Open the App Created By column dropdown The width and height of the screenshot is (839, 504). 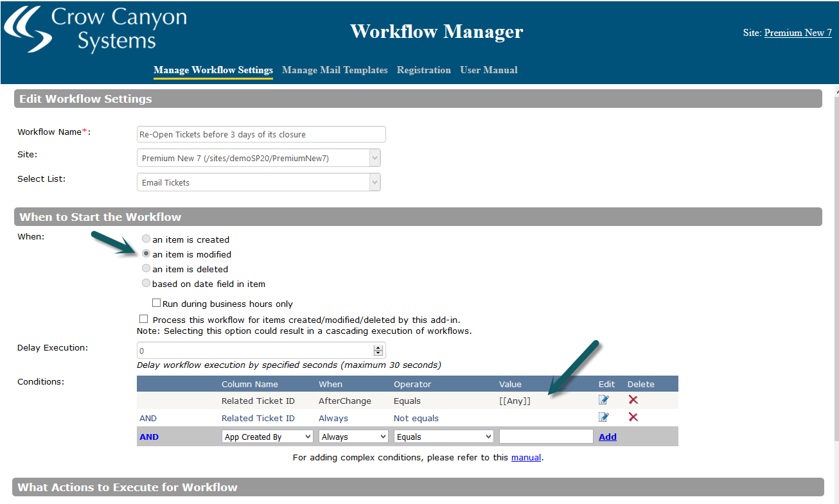pyautogui.click(x=267, y=437)
